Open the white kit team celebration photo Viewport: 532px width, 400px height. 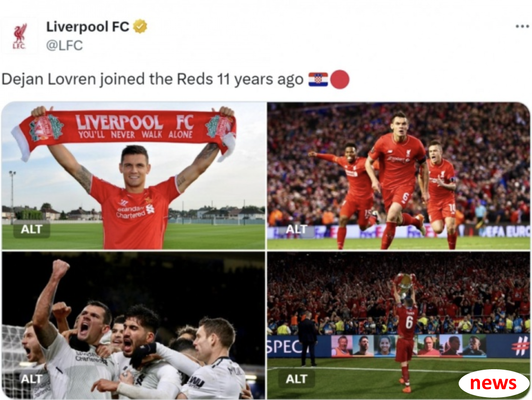(x=133, y=325)
